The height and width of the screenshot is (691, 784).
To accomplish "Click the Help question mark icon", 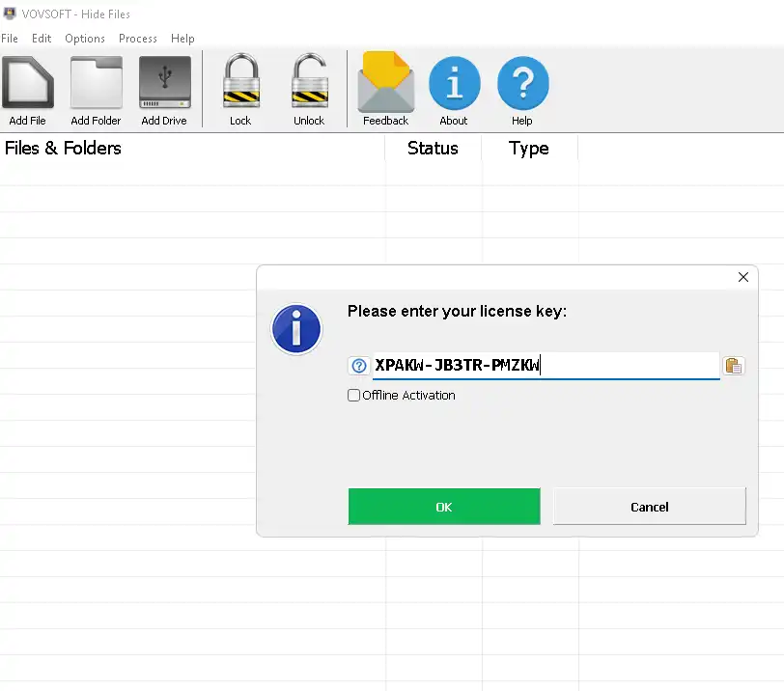I will (522, 84).
